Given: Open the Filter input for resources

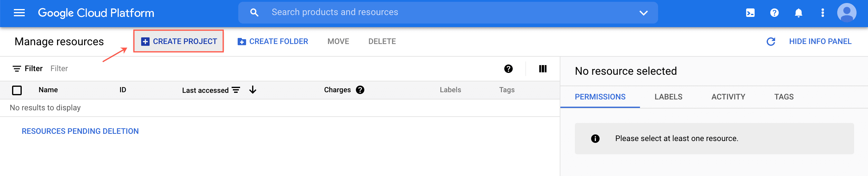Looking at the screenshot, I should pyautogui.click(x=59, y=68).
